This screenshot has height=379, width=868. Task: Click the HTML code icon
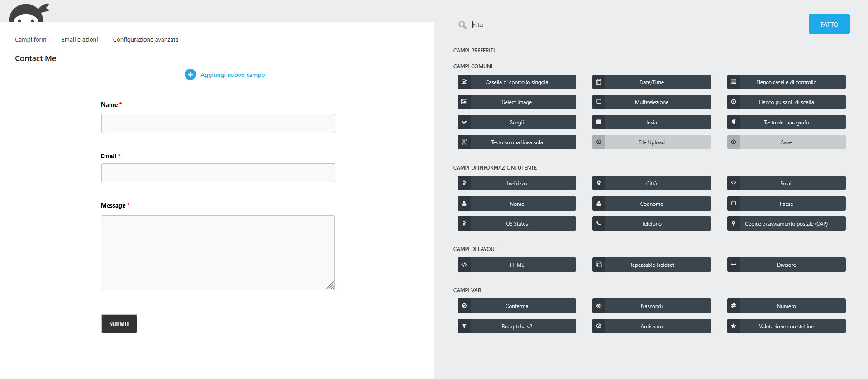(464, 265)
